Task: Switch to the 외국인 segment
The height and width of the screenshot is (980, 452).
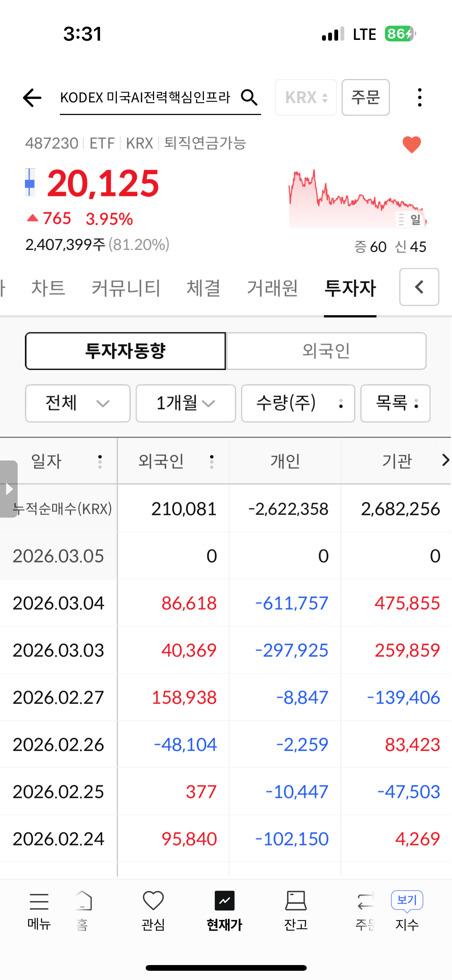Action: pyautogui.click(x=326, y=351)
